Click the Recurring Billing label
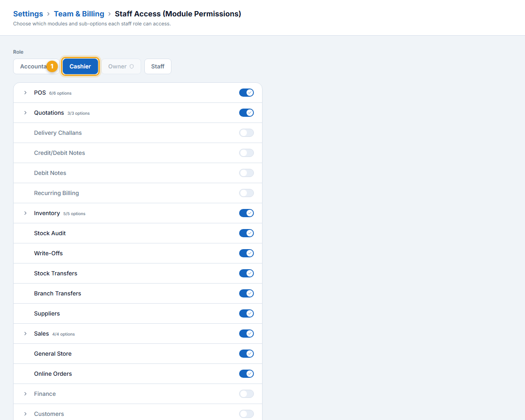Screen dimensions: 525x420 pyautogui.click(x=57, y=193)
